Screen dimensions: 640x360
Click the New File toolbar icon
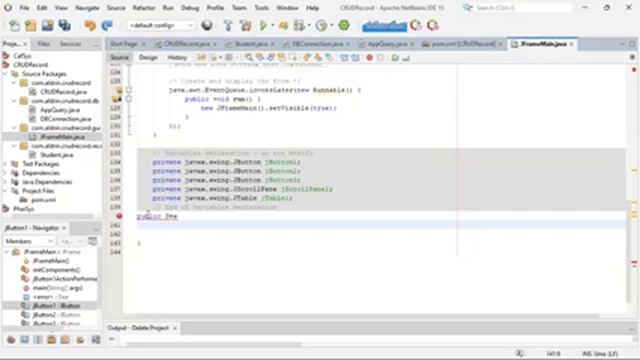pos(14,26)
